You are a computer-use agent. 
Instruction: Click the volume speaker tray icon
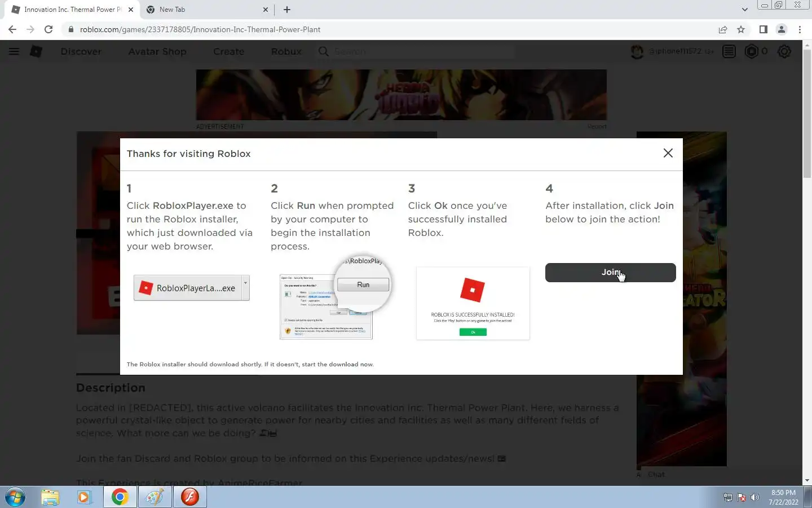[x=755, y=498]
